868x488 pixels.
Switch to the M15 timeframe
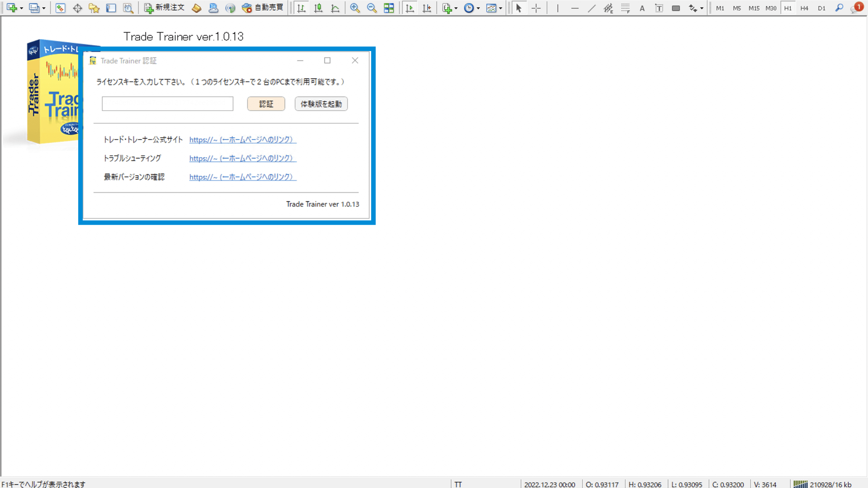point(754,8)
